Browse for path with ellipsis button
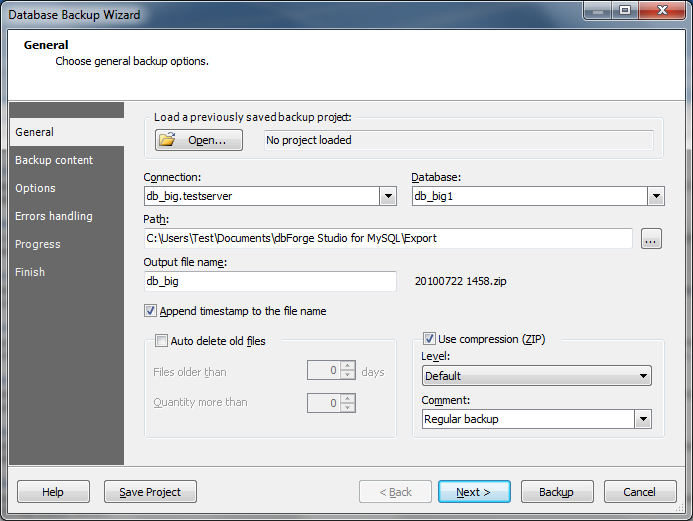 coord(651,239)
